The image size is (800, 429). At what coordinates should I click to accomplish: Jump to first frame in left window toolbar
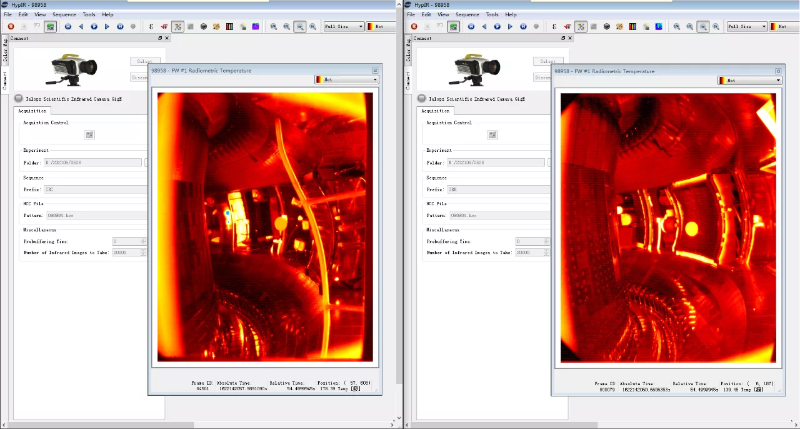67,26
